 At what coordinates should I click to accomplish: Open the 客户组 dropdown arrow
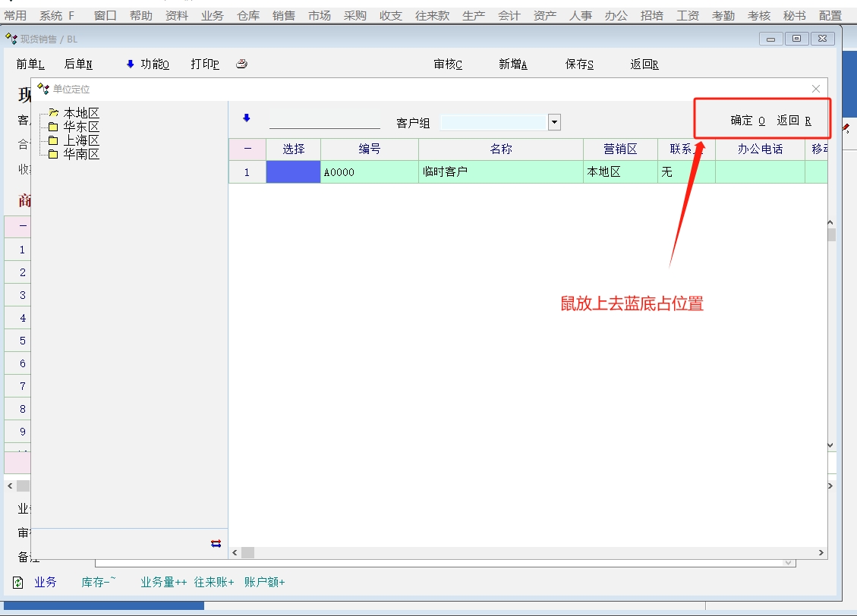(554, 122)
